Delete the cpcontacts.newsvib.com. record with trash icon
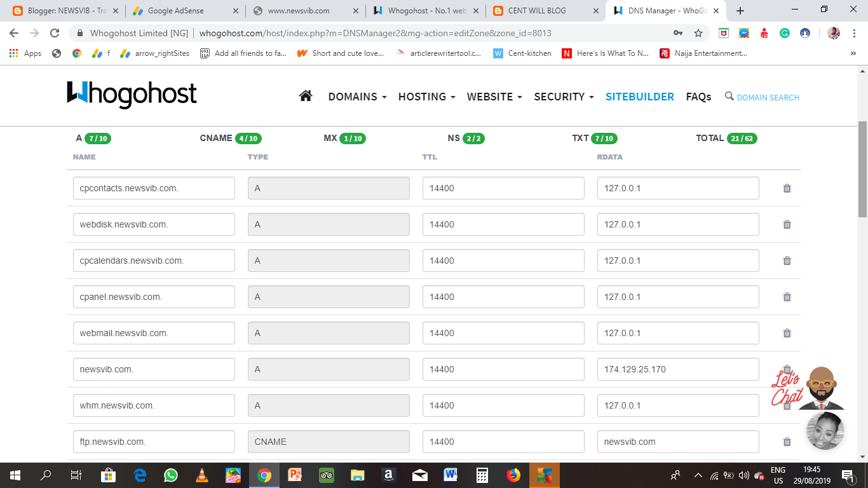 (x=787, y=188)
